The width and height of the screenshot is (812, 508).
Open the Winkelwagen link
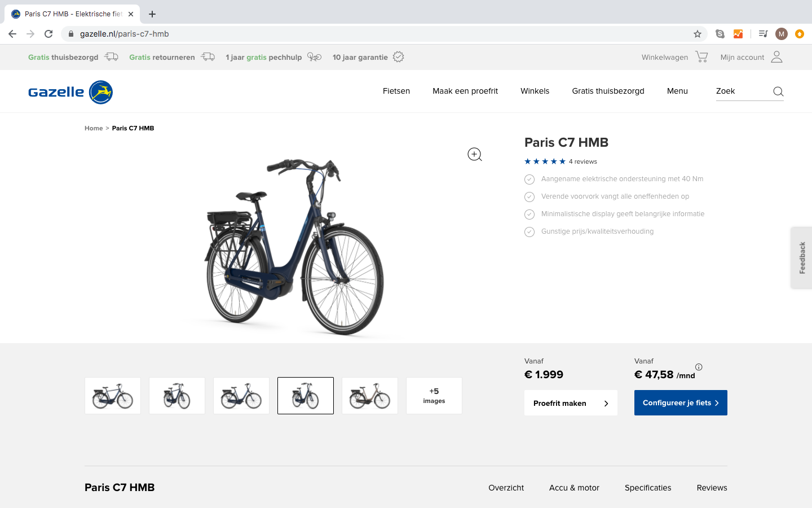664,57
